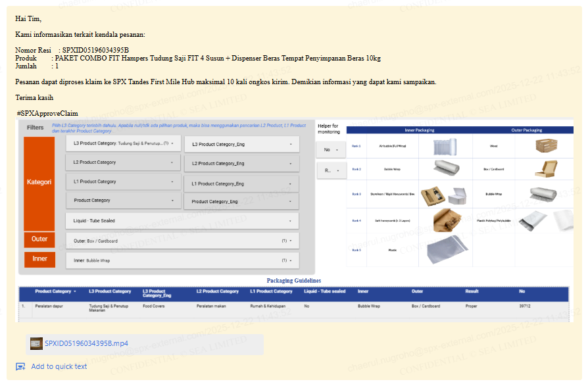The width and height of the screenshot is (588, 388).
Task: Click the Packaging Guidelines heading
Action: [293, 280]
